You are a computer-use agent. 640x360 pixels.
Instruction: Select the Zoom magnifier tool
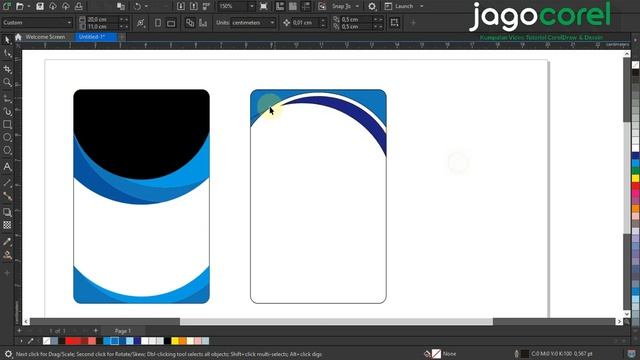coord(7,82)
